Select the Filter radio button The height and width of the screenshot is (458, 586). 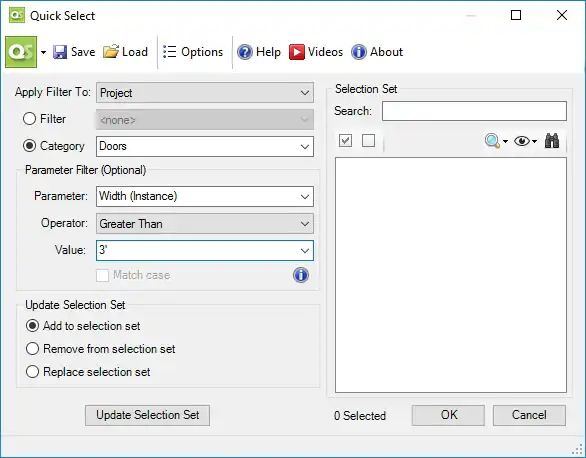pos(30,119)
